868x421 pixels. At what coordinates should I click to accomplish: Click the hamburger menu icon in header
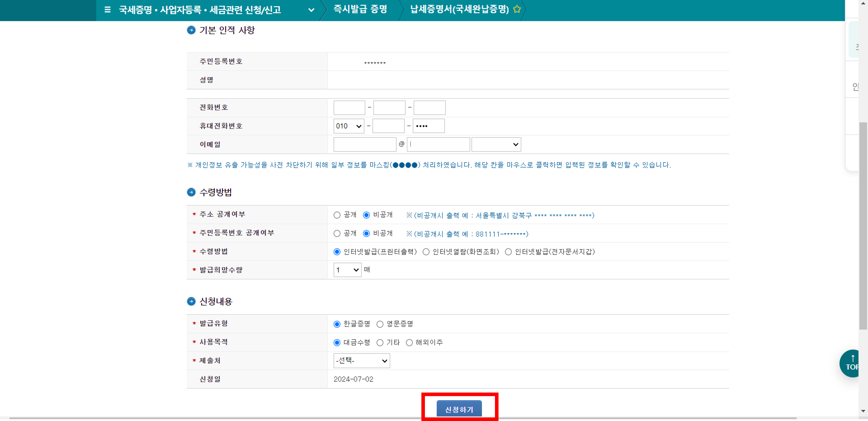[108, 10]
